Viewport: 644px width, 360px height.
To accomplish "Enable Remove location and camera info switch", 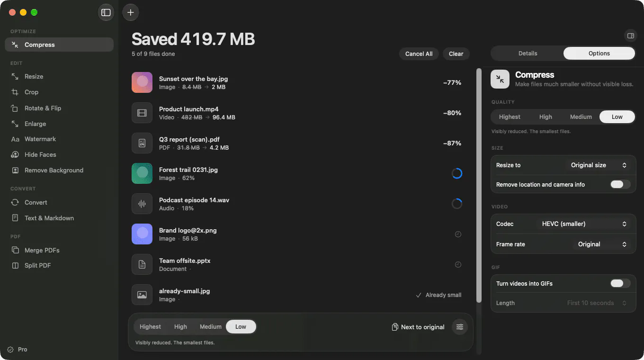I will (x=620, y=184).
